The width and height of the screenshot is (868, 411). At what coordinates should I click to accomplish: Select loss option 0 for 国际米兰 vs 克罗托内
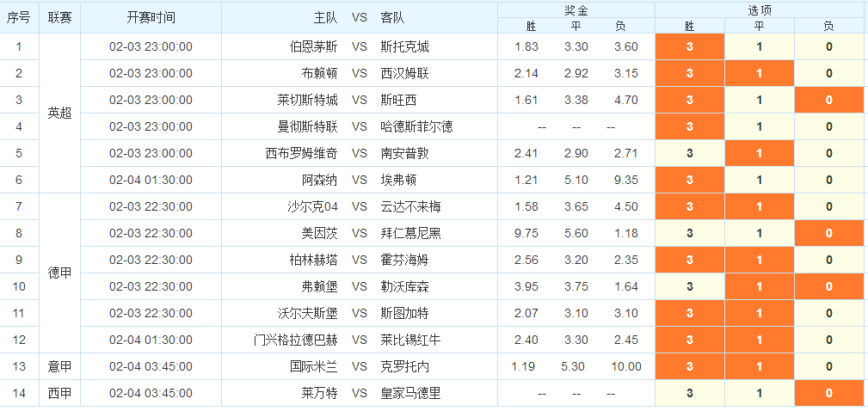pos(829,366)
